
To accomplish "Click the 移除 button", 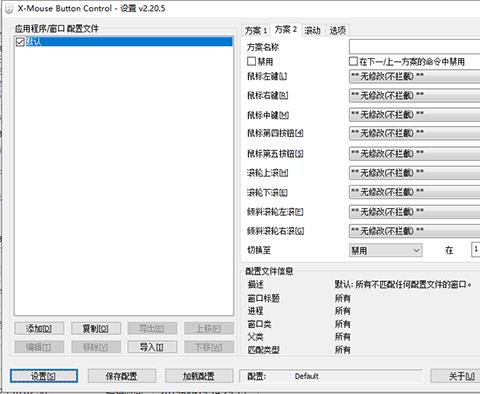I will pyautogui.click(x=96, y=347).
